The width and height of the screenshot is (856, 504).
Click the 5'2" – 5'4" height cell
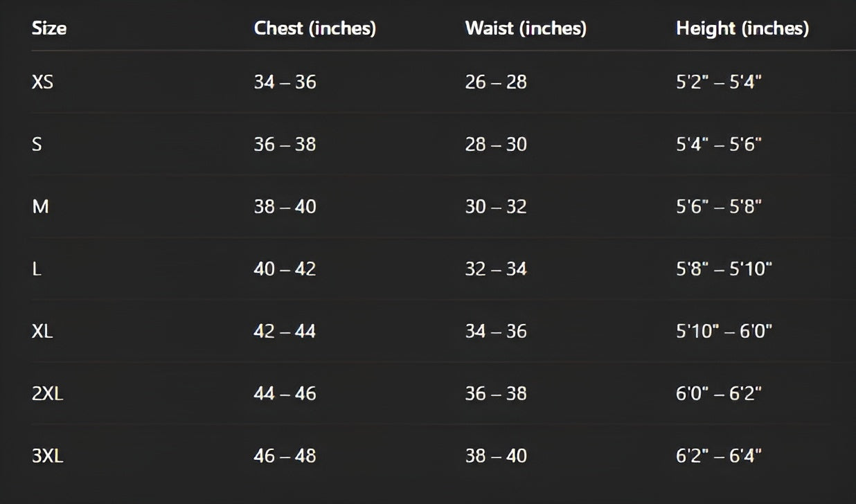719,82
